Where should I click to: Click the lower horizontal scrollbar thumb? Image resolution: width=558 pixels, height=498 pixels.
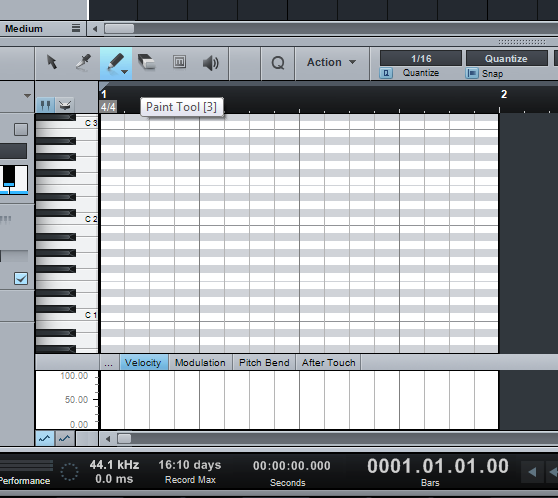coord(124,439)
